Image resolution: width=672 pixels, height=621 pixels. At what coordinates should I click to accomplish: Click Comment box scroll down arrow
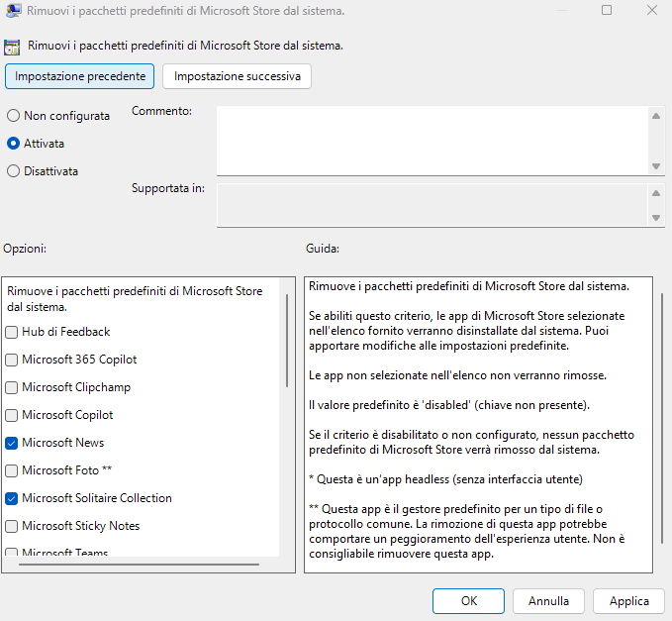pyautogui.click(x=655, y=166)
